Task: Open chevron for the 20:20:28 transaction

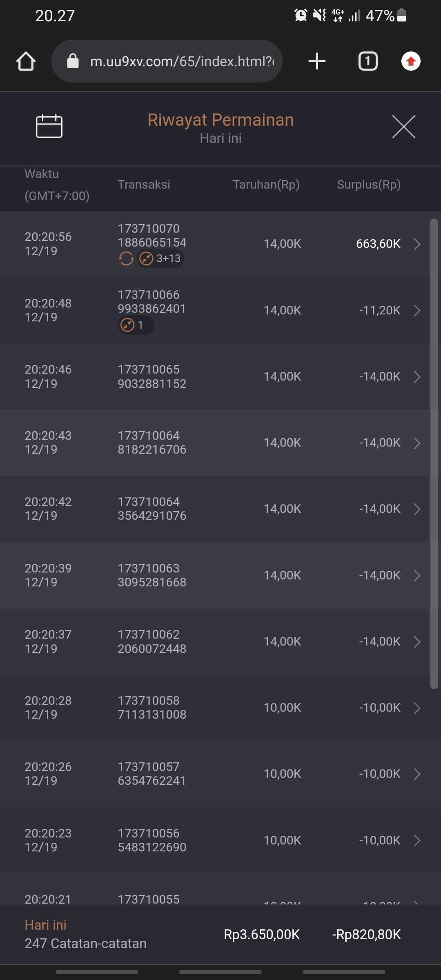Action: (x=417, y=708)
